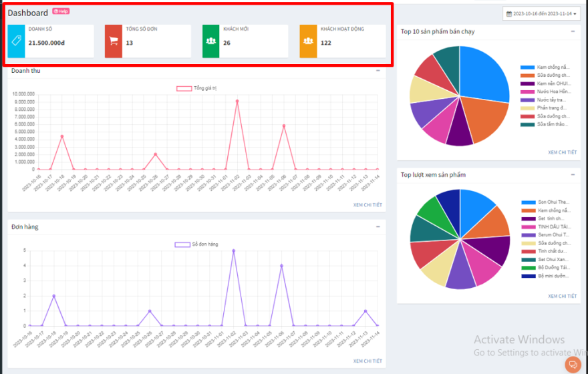Click the revenue peak point on 2023-11-02
Screen dimensions: 588x374
tap(237, 101)
